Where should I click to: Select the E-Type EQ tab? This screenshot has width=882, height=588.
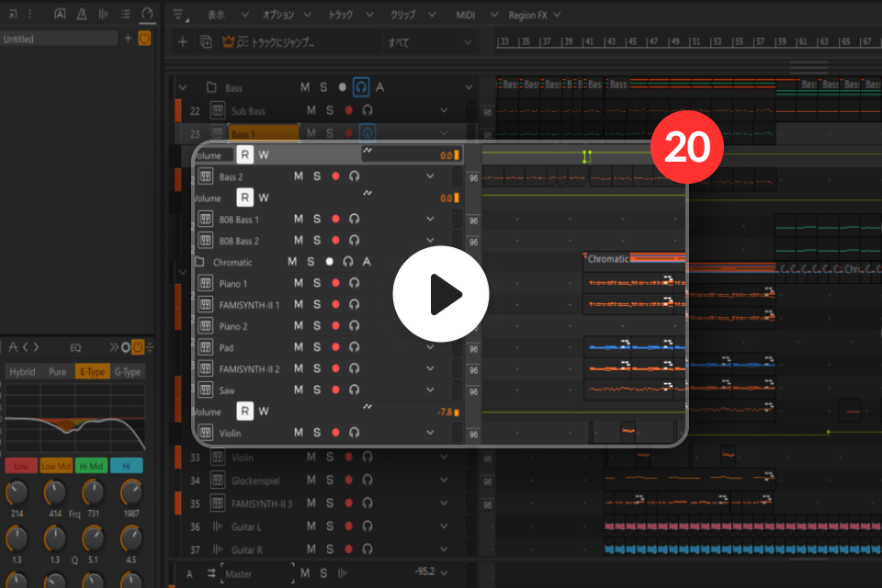pyautogui.click(x=92, y=372)
